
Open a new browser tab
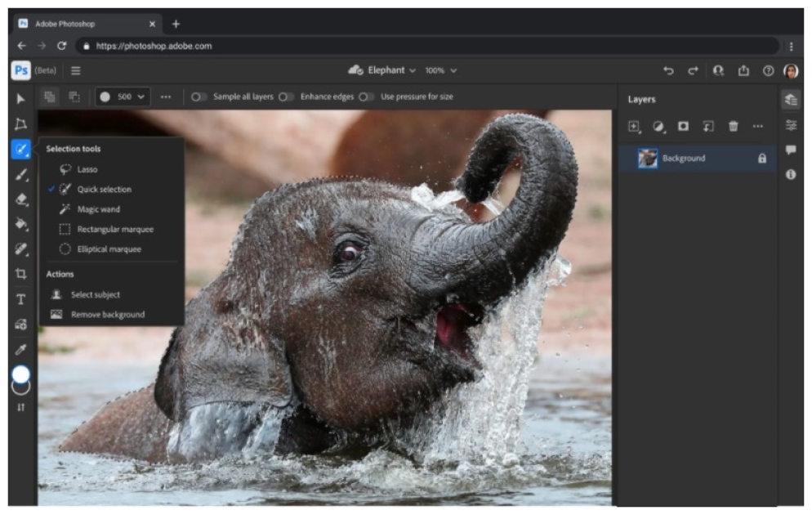[x=176, y=24]
